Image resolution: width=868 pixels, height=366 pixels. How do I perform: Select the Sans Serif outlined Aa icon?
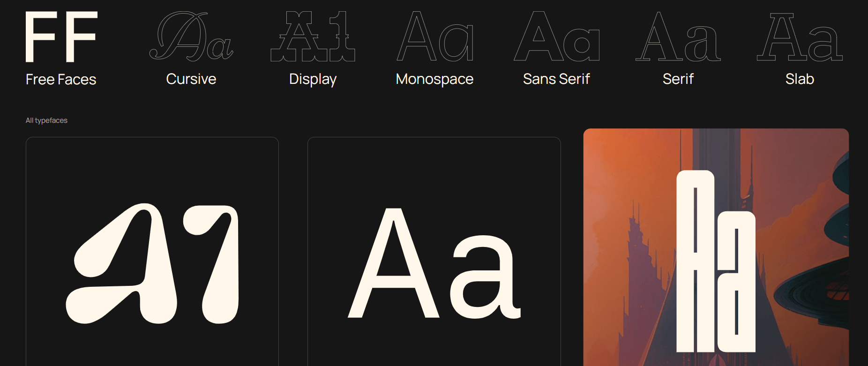tap(557, 36)
